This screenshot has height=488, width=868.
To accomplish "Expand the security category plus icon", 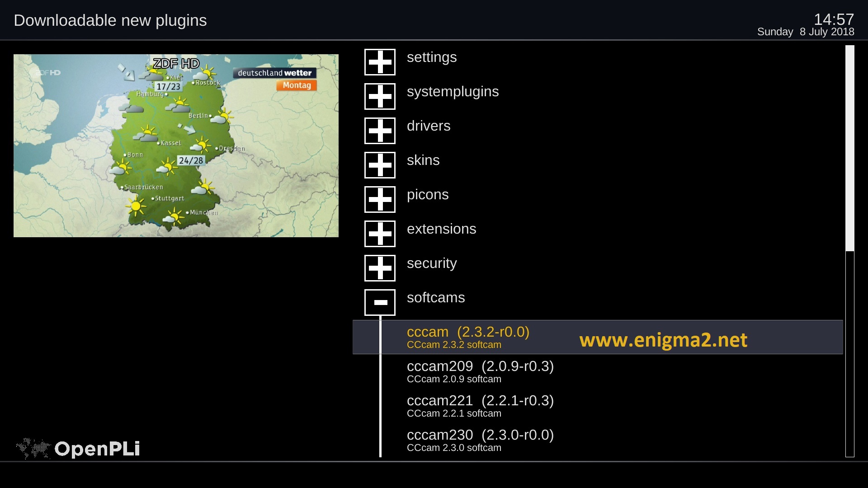I will [x=380, y=268].
